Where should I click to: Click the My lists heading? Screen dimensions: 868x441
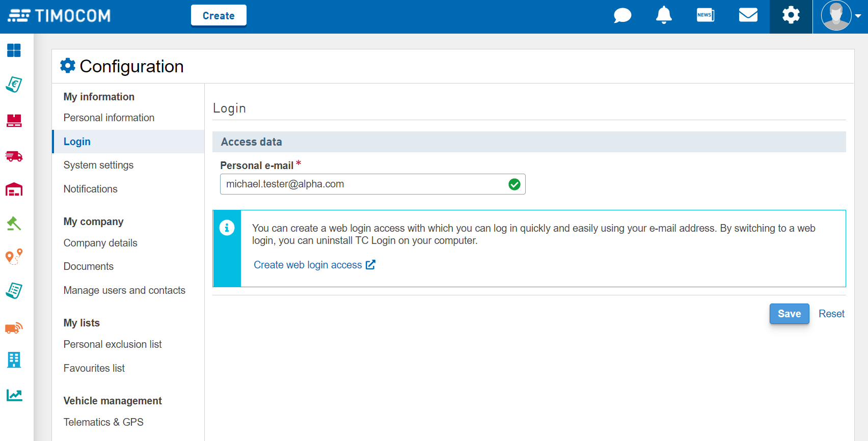point(82,323)
